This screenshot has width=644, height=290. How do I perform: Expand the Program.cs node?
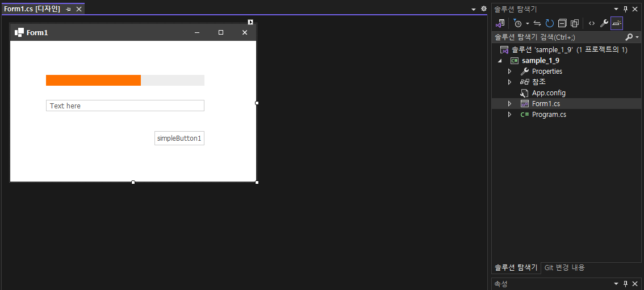coord(510,115)
